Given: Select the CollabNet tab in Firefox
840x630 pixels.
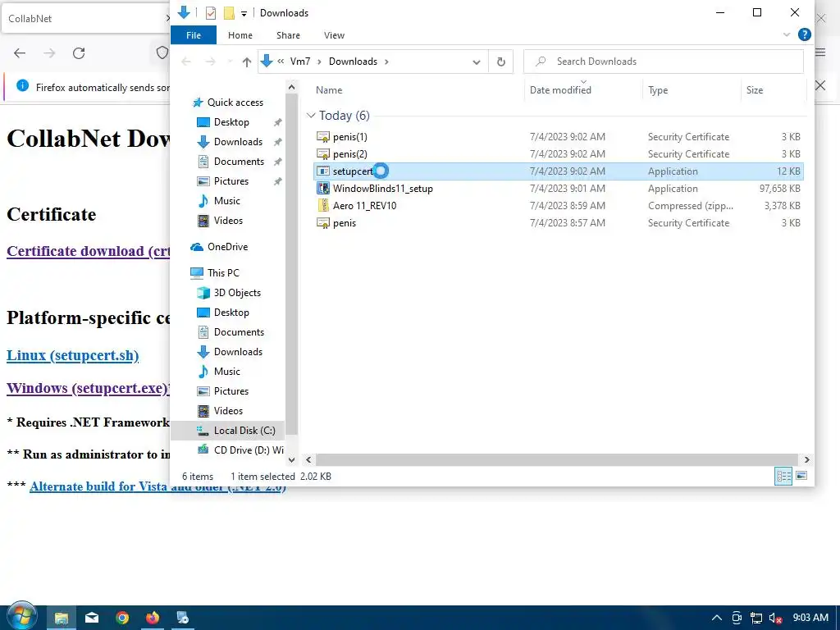Looking at the screenshot, I should point(84,19).
